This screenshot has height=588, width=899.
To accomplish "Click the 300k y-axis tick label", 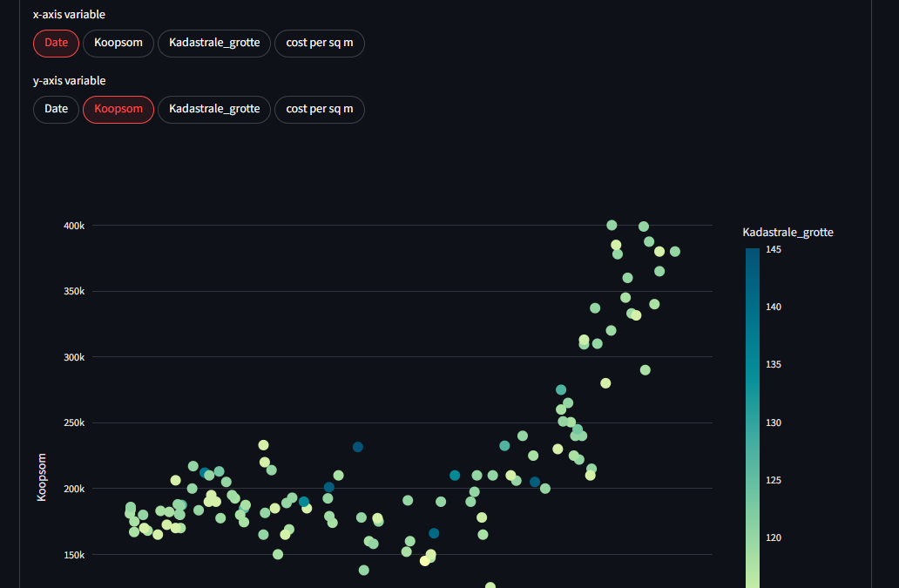I will [75, 357].
